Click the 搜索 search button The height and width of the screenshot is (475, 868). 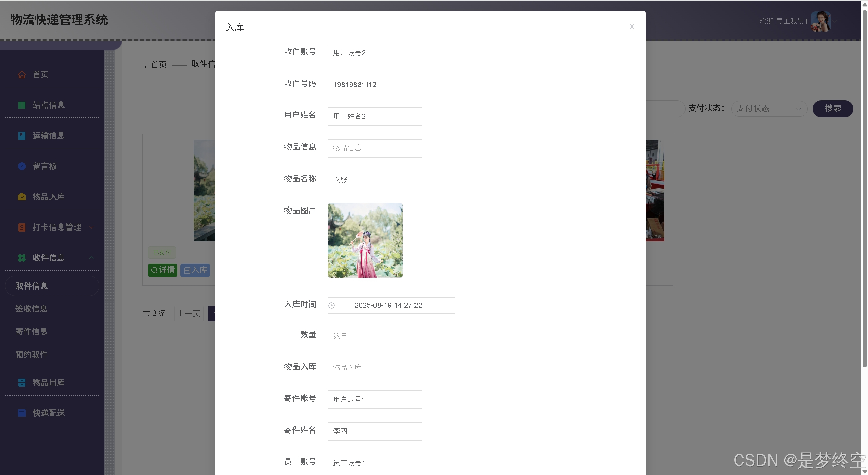[833, 109]
